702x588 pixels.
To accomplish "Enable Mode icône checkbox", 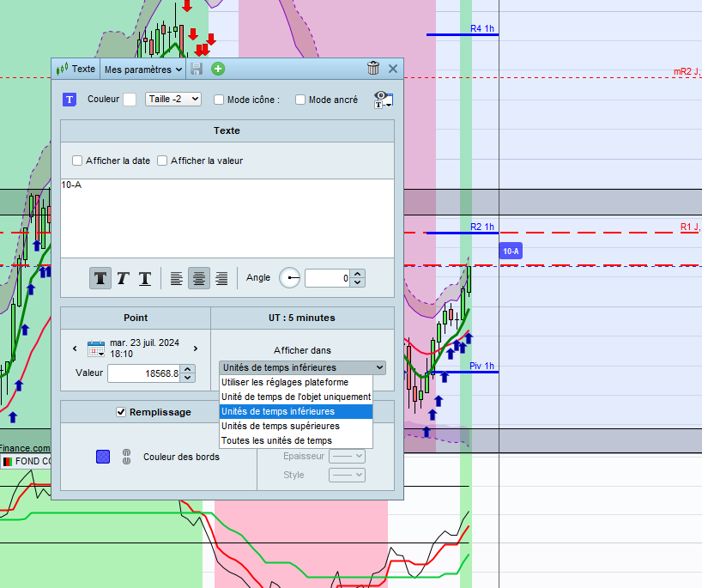I will click(219, 100).
